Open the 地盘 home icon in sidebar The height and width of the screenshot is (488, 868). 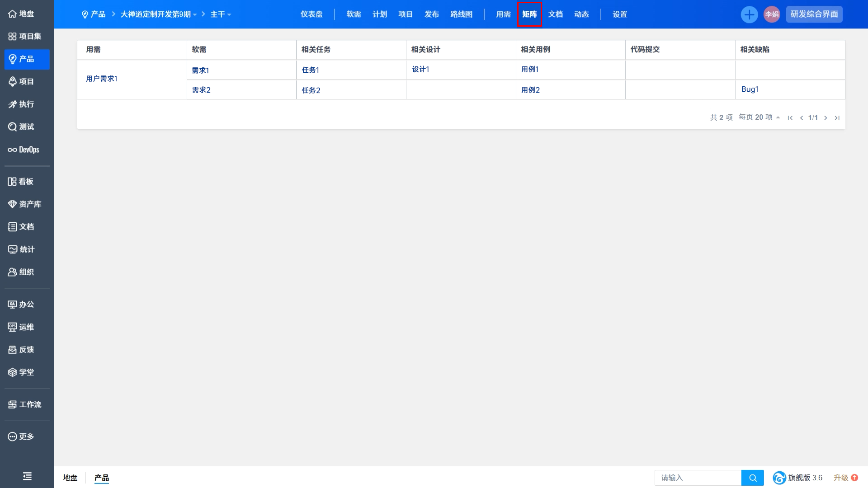[x=13, y=14]
